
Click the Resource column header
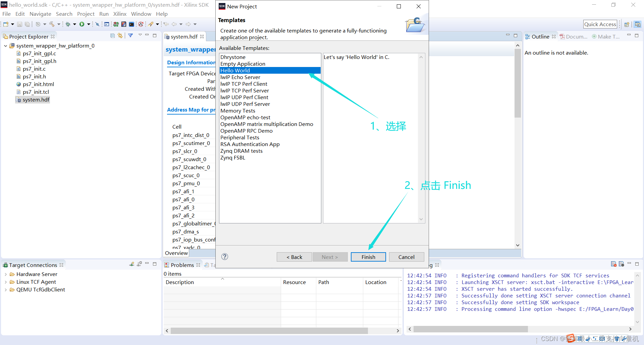(x=298, y=282)
